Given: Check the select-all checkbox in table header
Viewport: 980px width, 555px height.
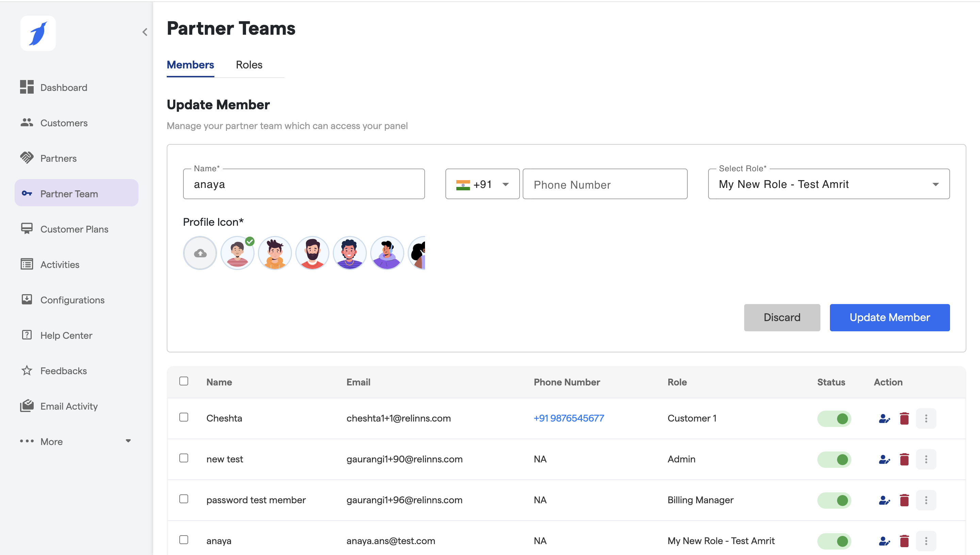Looking at the screenshot, I should [184, 381].
